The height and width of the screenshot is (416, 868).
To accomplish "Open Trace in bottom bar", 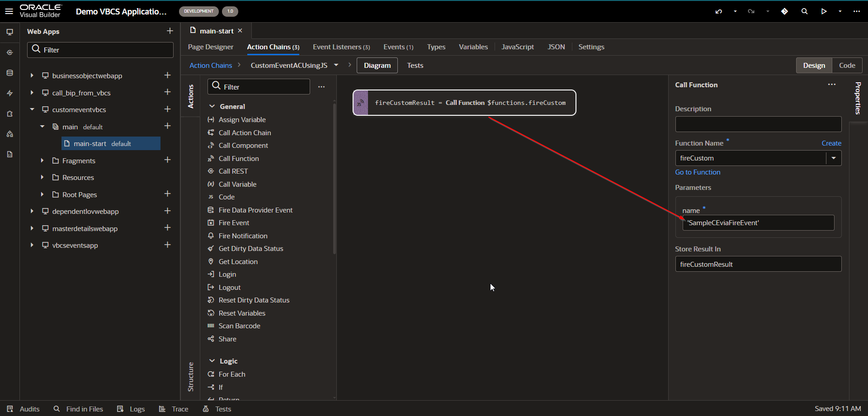I will point(174,409).
